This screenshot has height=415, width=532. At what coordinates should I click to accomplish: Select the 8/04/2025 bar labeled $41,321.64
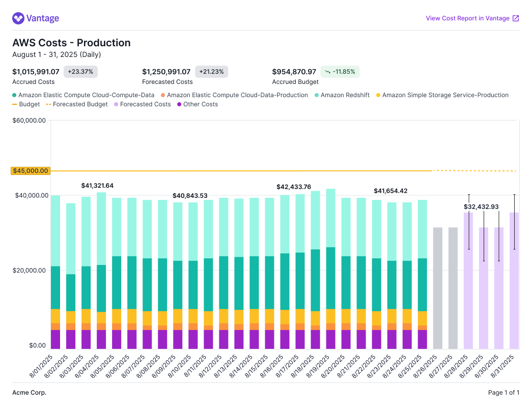click(101, 270)
